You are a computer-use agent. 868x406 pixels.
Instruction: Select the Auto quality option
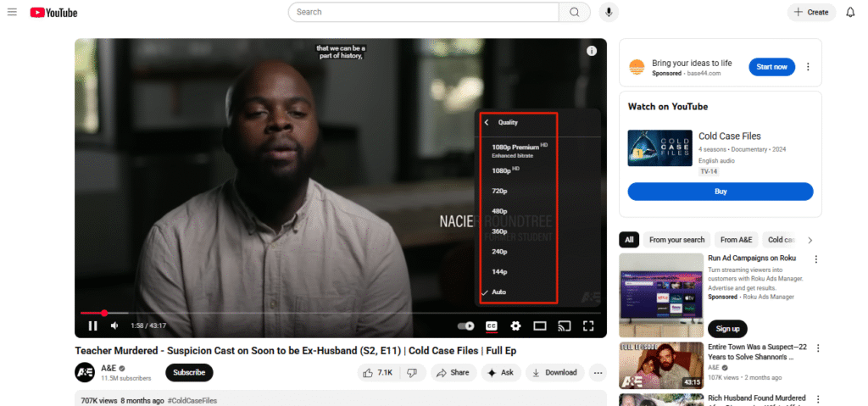coord(498,292)
